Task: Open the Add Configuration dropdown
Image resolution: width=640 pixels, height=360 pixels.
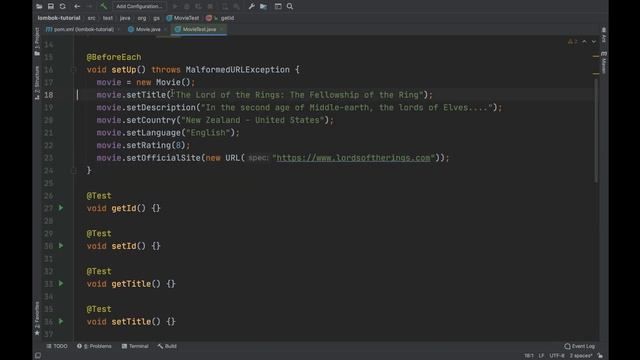Action: (x=139, y=6)
